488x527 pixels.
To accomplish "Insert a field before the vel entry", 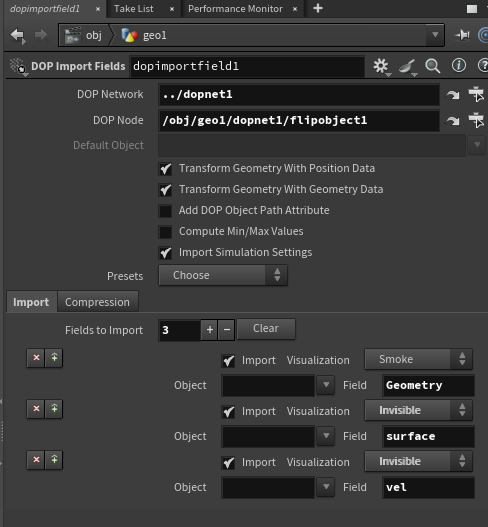I will point(54,460).
